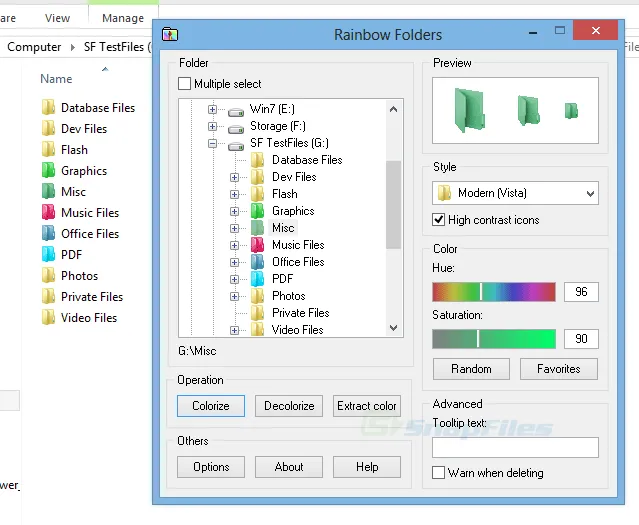Click the Win7 (E:) drive icon
The width and height of the screenshot is (639, 525).
236,111
